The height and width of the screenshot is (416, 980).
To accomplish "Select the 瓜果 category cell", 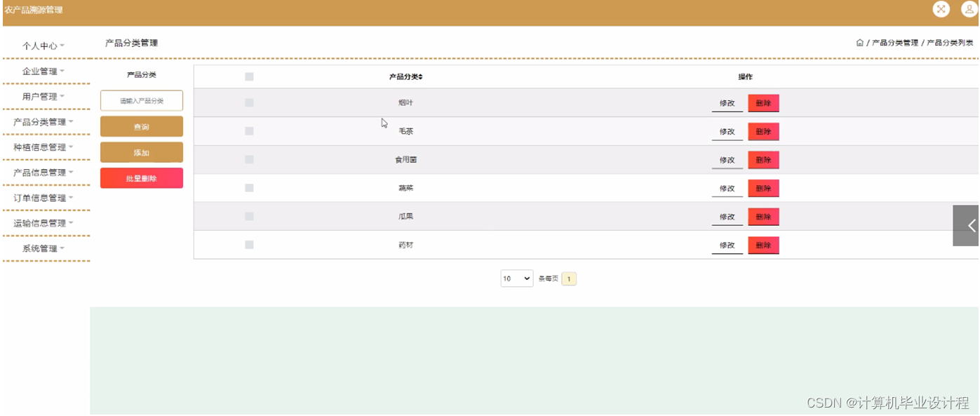I will point(405,217).
